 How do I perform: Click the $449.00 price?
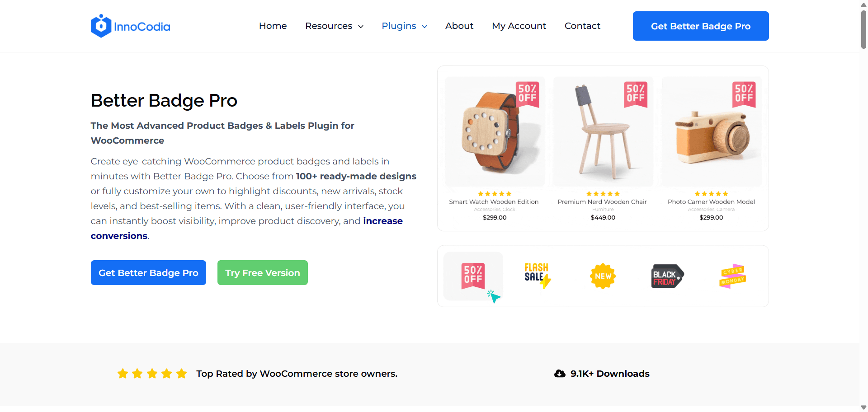[603, 217]
